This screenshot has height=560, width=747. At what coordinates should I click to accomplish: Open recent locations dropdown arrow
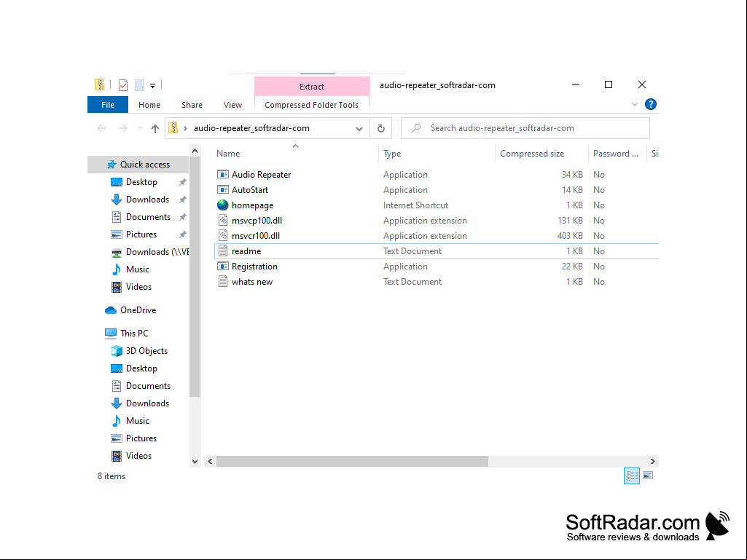140,128
